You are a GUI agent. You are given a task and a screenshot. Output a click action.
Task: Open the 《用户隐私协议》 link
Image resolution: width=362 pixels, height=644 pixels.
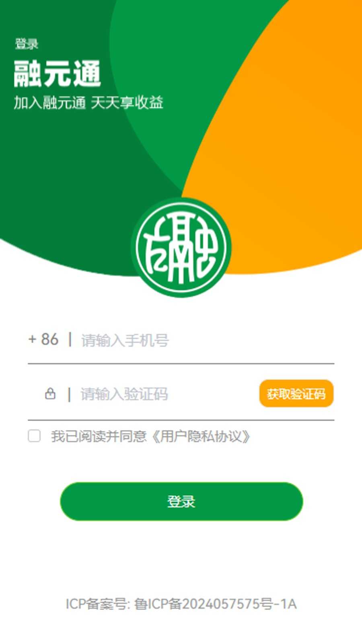[x=201, y=436]
